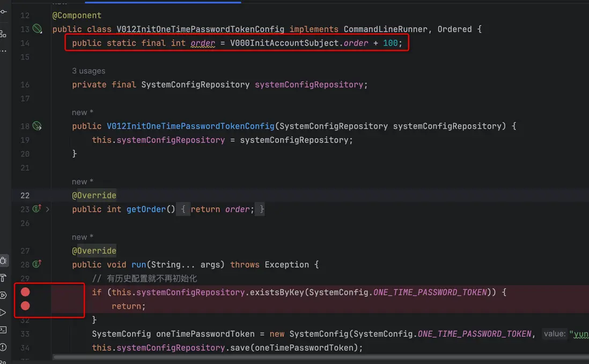Click oneTimePasswordToken variable declaration on line 33
The width and height of the screenshot is (589, 364).
pos(205,334)
